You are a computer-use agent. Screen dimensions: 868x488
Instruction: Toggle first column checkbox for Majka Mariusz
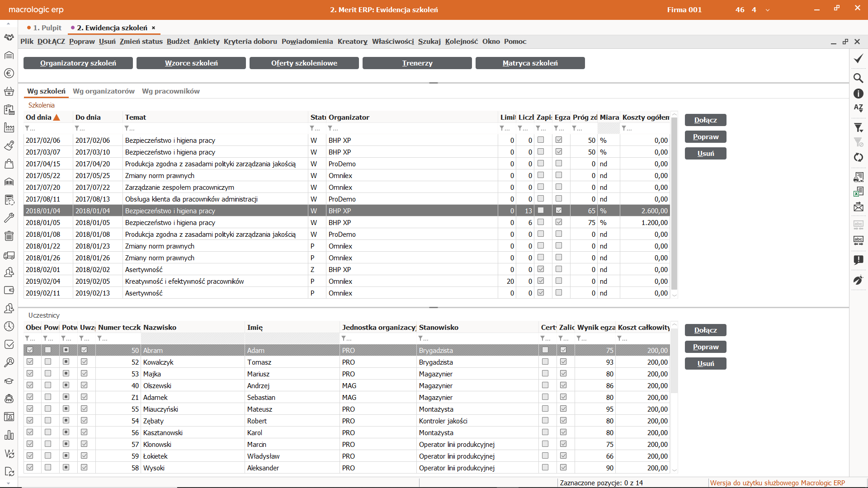pyautogui.click(x=30, y=374)
